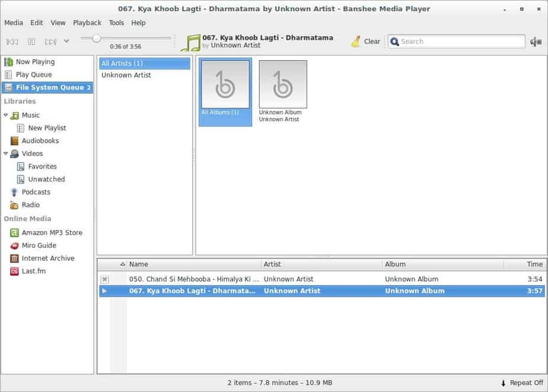Click the Videos library icon

[x=15, y=154]
